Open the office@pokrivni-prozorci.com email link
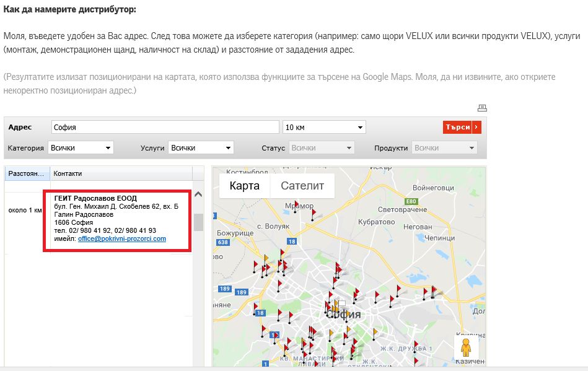588x371 pixels. (122, 238)
